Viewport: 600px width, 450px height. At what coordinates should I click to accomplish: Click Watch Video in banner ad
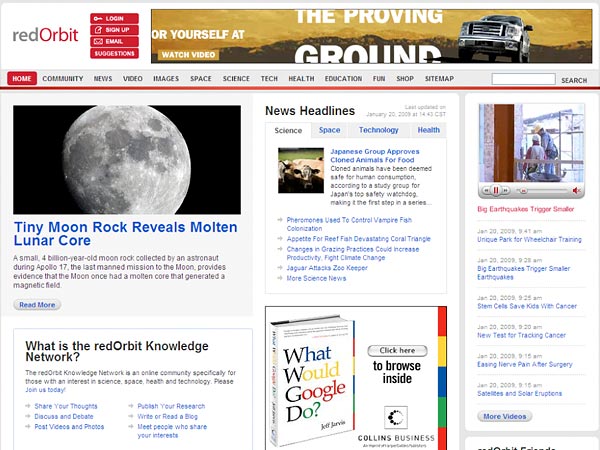pos(188,55)
